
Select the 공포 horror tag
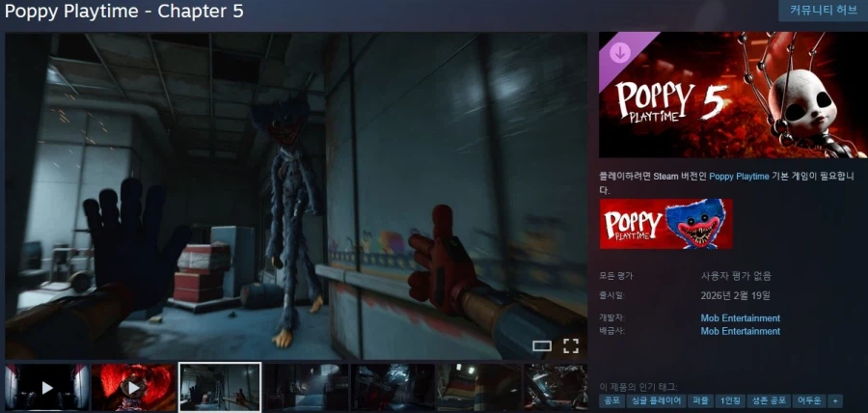pos(612,400)
